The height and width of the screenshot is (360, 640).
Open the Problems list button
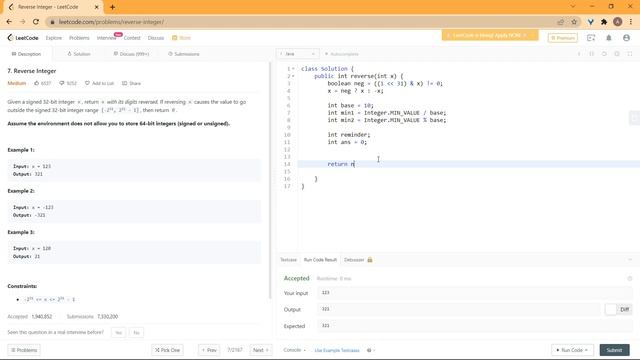[24, 350]
